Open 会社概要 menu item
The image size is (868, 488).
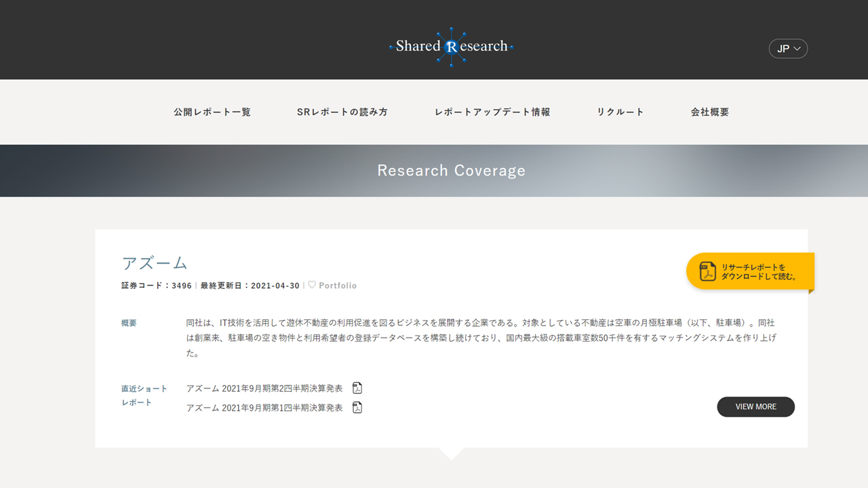click(710, 112)
